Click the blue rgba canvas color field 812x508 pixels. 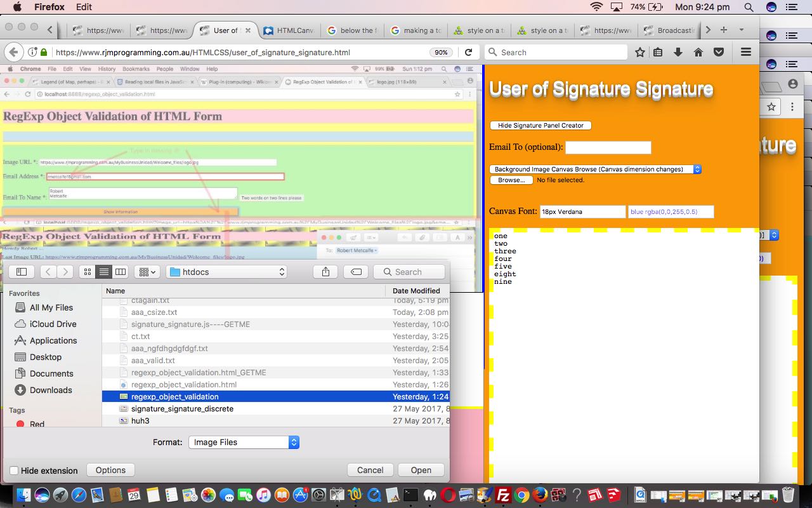tap(671, 211)
